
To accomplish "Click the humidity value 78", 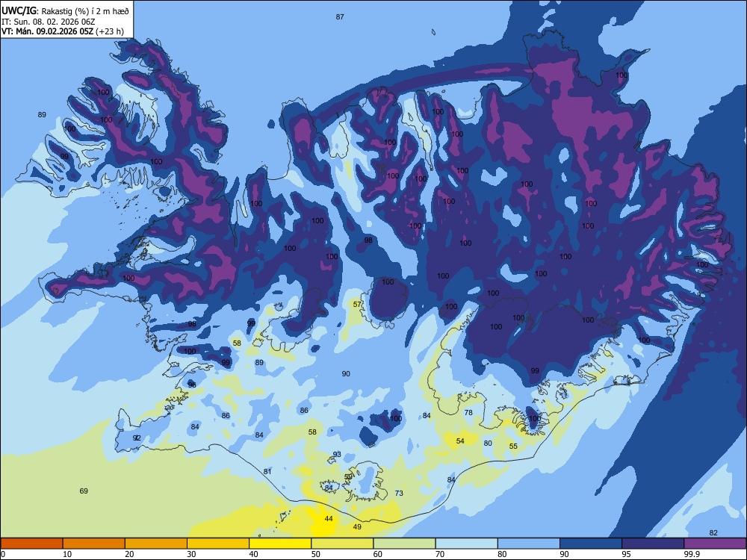I will coord(469,413).
